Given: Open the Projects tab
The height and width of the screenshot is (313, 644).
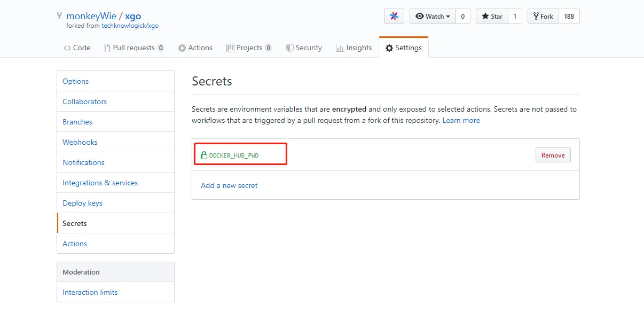Looking at the screenshot, I should [x=249, y=48].
